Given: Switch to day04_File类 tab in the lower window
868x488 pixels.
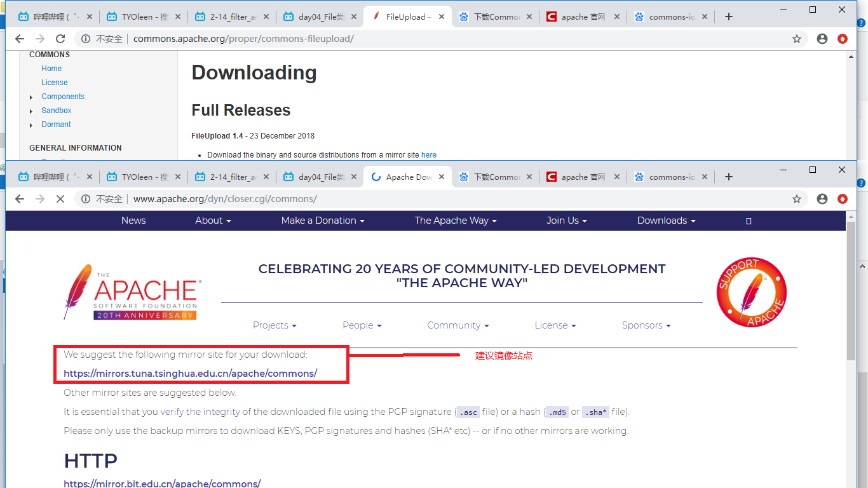Looking at the screenshot, I should [321, 177].
